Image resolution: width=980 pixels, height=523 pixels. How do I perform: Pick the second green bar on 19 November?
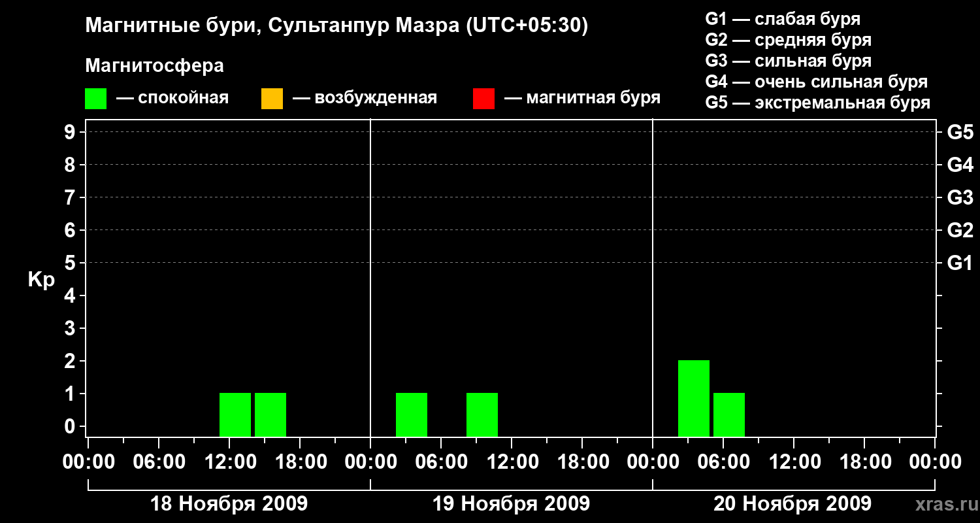click(x=482, y=414)
